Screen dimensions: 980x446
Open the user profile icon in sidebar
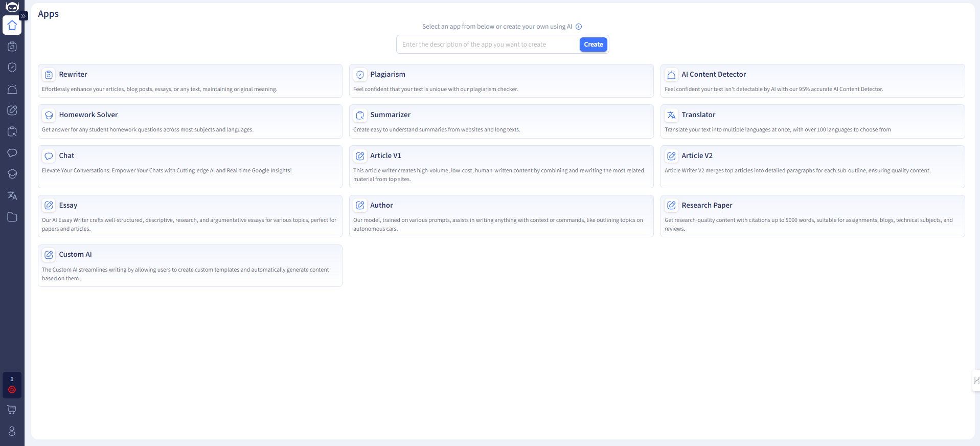[x=12, y=431]
